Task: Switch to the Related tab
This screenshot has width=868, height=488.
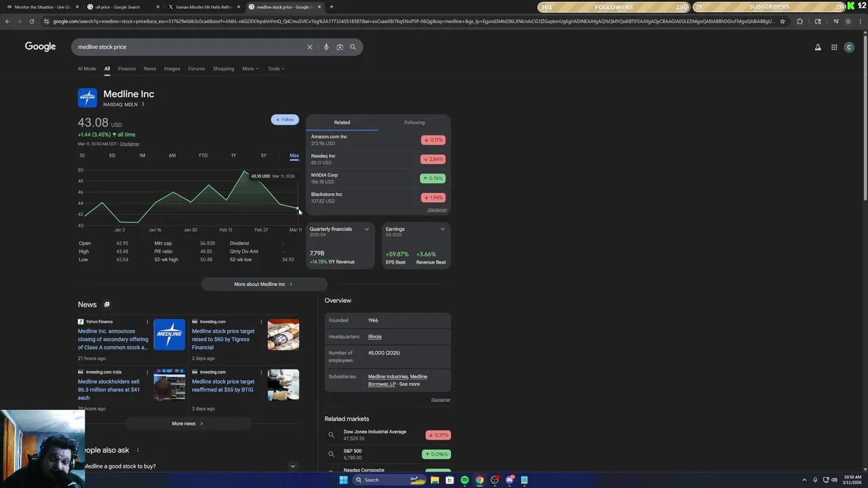Action: click(342, 123)
